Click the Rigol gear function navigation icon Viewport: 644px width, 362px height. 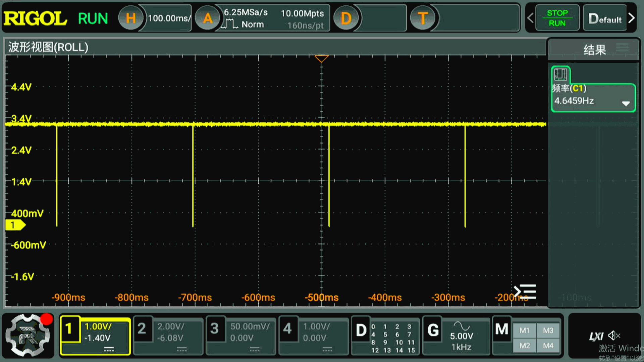(28, 336)
